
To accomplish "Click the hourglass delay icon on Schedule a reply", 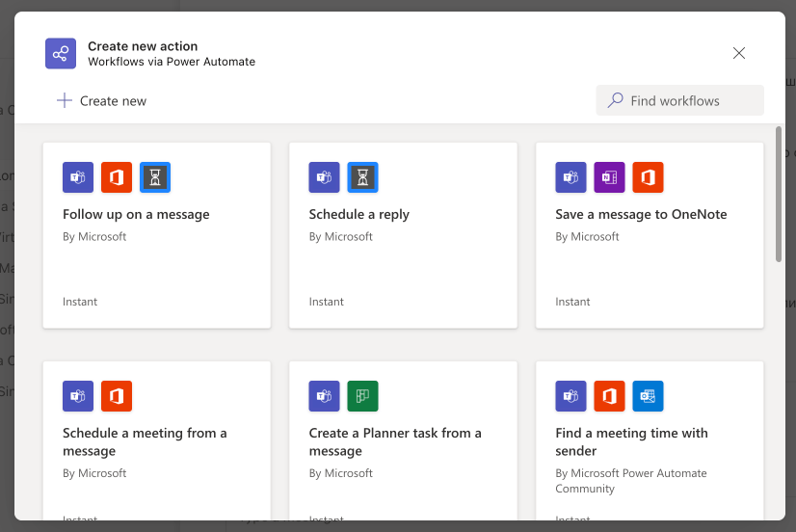I will pos(362,177).
